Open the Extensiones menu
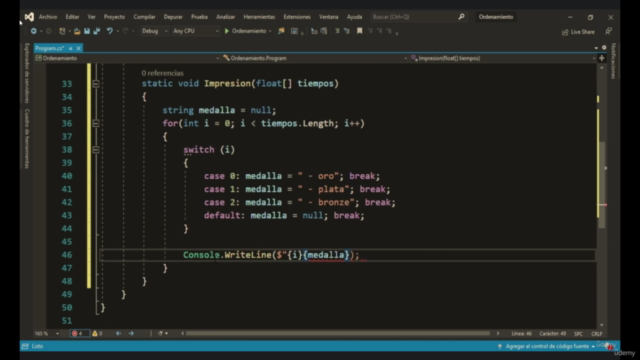This screenshot has width=640, height=360. pos(297,17)
